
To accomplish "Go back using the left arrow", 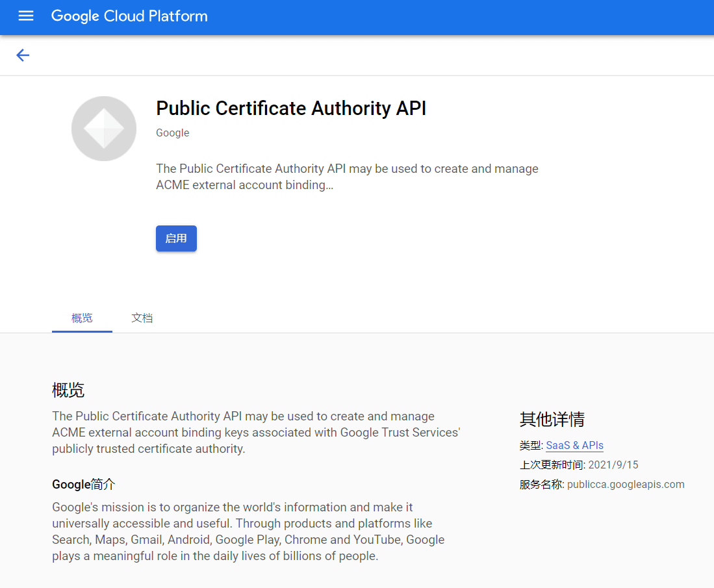I will pyautogui.click(x=23, y=55).
